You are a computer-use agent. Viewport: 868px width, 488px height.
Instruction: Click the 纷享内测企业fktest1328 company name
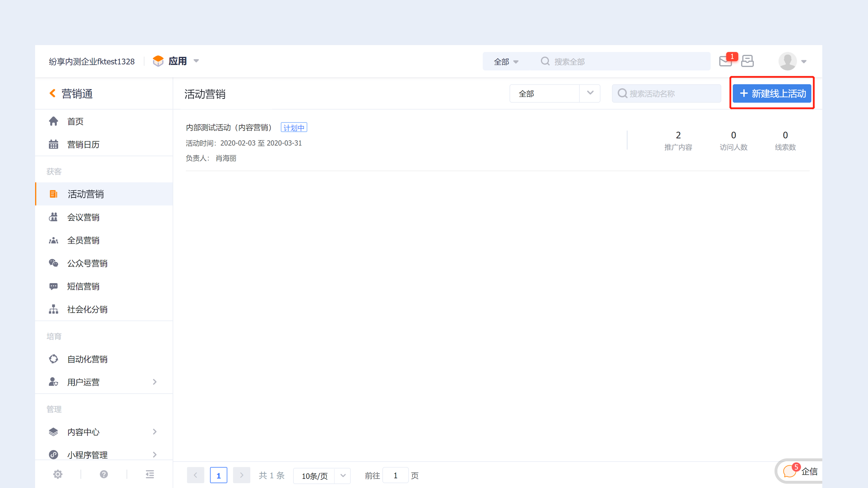point(92,61)
